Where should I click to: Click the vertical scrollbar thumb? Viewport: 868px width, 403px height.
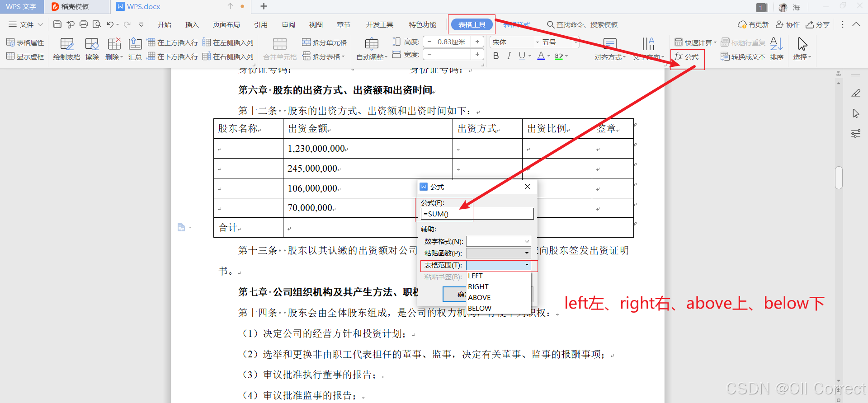coord(839,178)
